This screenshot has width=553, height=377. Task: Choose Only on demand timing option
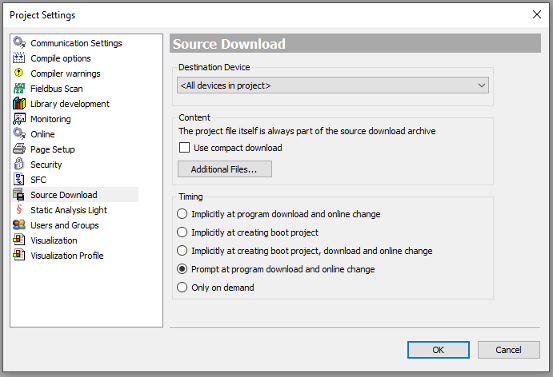click(182, 287)
